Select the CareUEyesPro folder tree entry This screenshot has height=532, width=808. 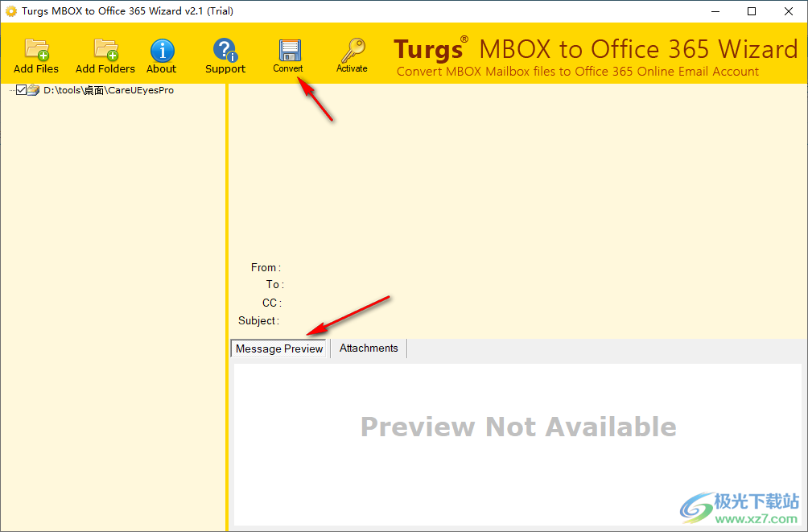109,90
